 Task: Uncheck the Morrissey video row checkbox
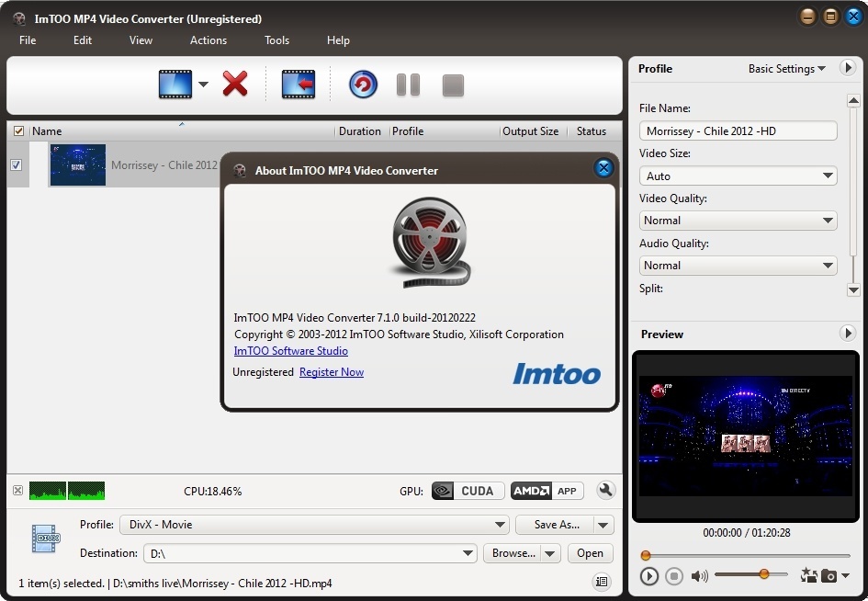[x=16, y=165]
